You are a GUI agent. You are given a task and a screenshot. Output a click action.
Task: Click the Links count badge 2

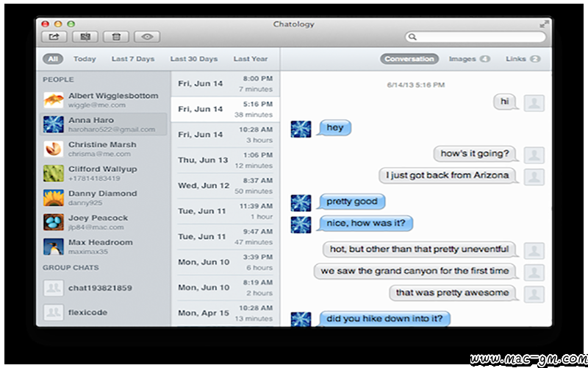pos(535,59)
